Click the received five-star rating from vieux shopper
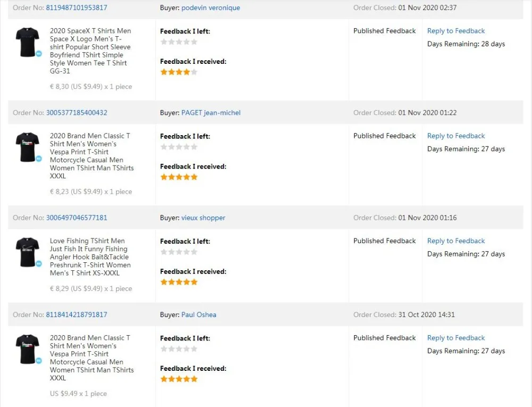This screenshot has height=407, width=532. (x=179, y=282)
